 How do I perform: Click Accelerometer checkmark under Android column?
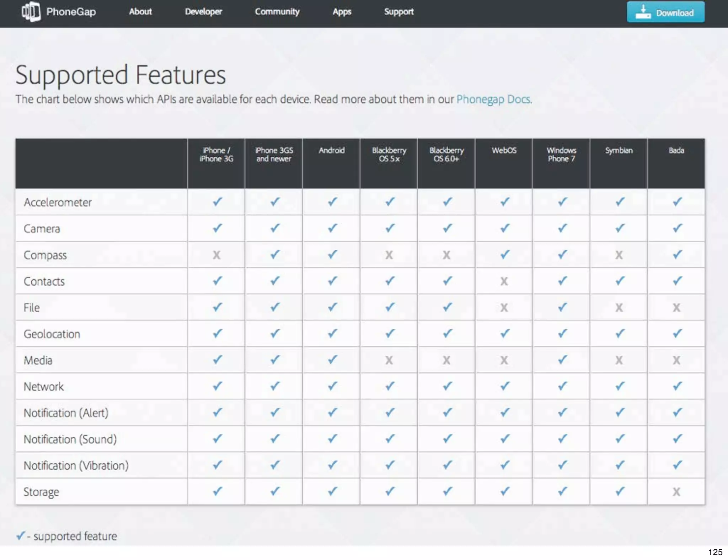(x=332, y=202)
